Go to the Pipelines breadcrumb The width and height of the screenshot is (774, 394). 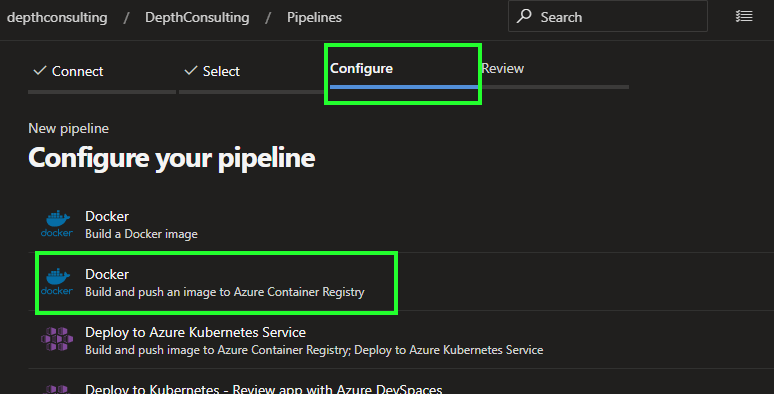point(314,17)
